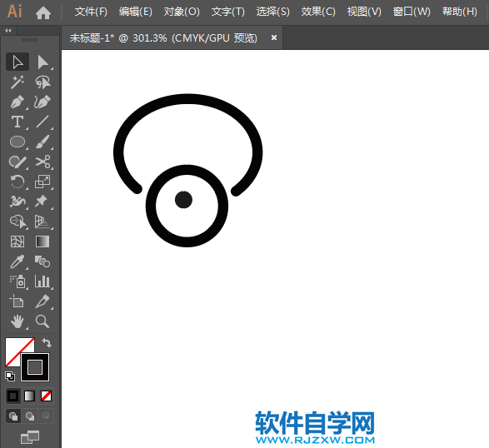Image resolution: width=489 pixels, height=448 pixels.
Task: Choose the Zoom tool
Action: (42, 321)
